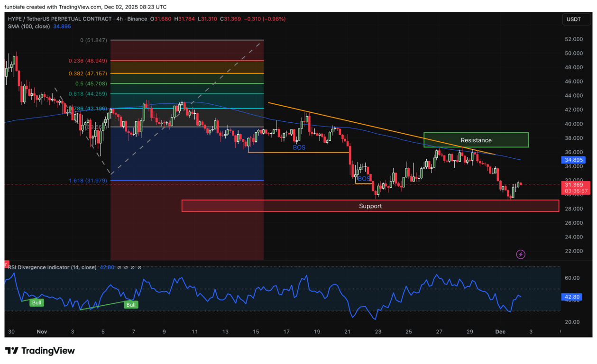Click the first crossed-circle icon after 42.80
Viewport: 597px width, 364px height.
(x=119, y=267)
